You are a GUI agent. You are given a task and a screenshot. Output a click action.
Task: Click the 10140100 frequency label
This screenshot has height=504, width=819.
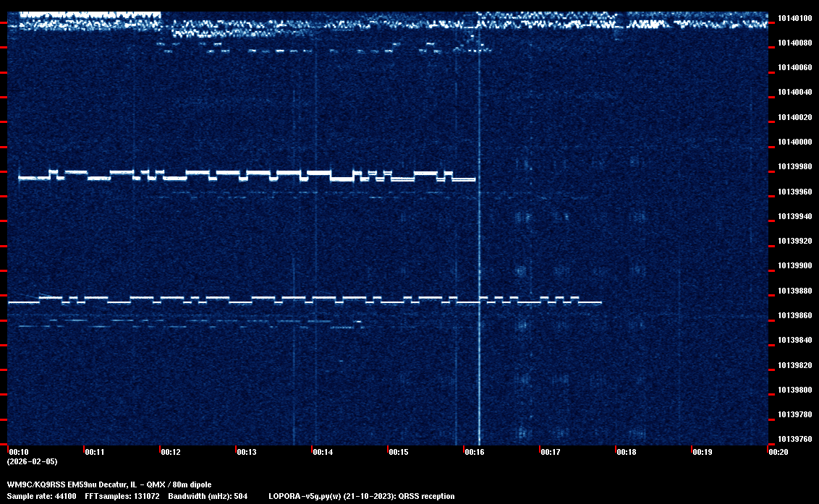pyautogui.click(x=794, y=18)
